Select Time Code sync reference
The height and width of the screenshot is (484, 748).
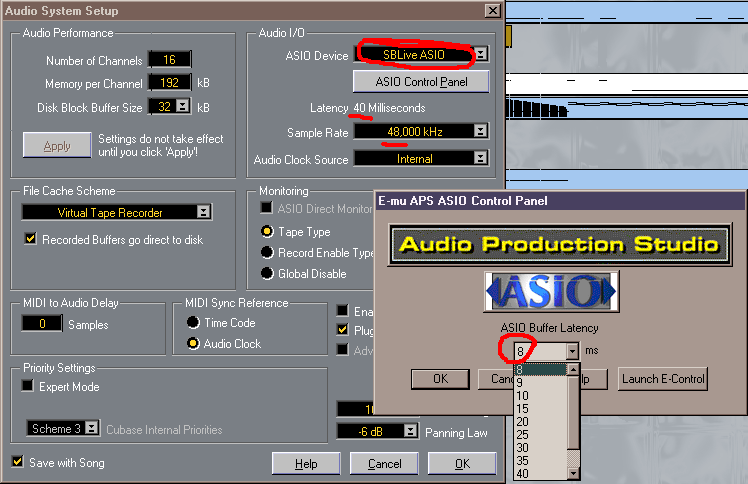193,323
